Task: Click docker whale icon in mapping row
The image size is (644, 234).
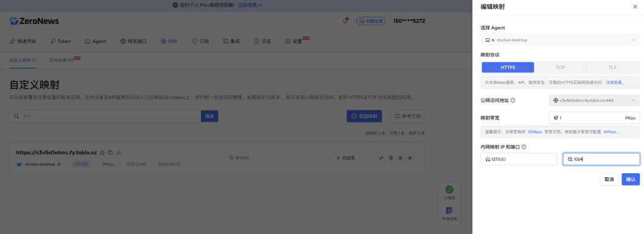Action: [x=19, y=164]
